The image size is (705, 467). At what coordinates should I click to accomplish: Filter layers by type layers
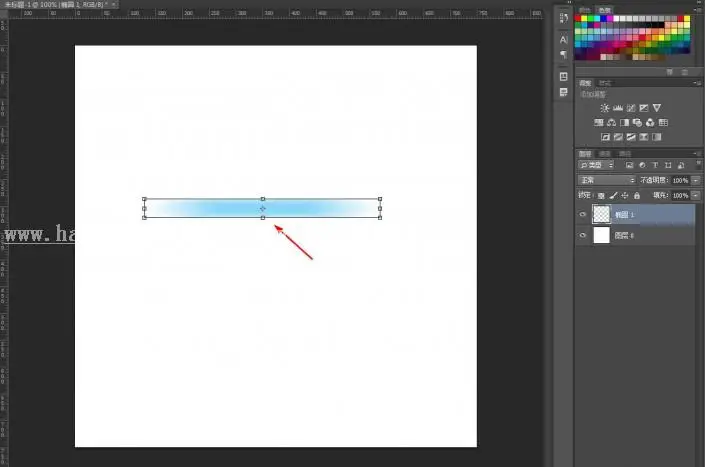pos(655,165)
